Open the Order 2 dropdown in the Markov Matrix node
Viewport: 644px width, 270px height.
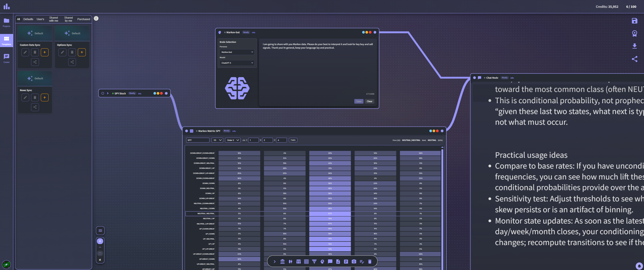click(232, 140)
